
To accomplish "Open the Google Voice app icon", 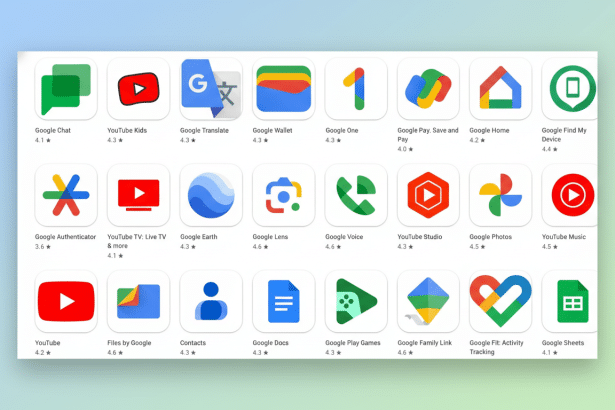I will coord(356,195).
